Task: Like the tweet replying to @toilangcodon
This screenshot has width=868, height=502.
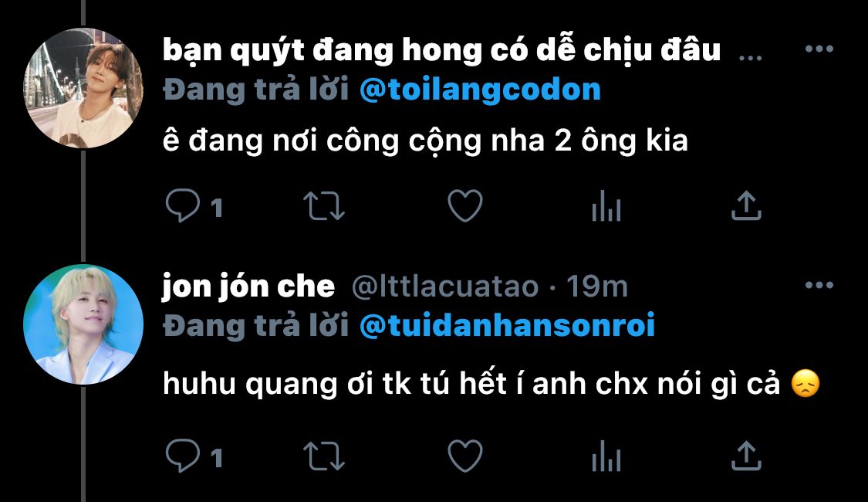Action: pos(465,206)
